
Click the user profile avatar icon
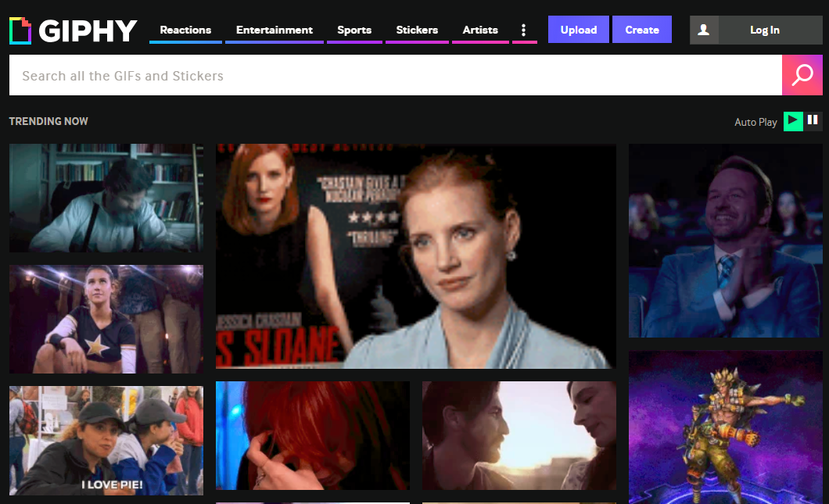click(x=704, y=30)
